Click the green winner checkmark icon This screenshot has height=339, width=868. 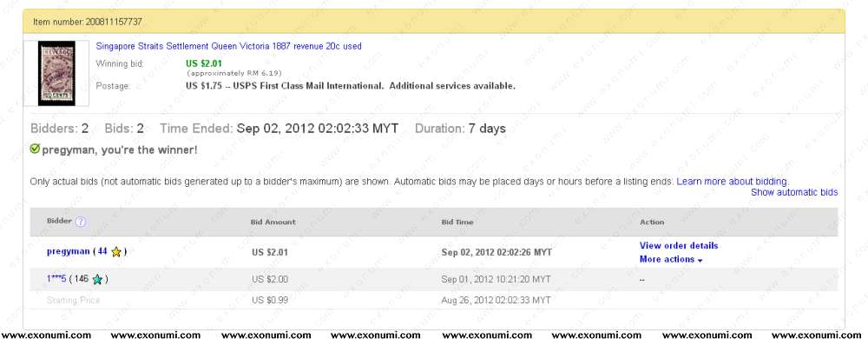point(35,149)
